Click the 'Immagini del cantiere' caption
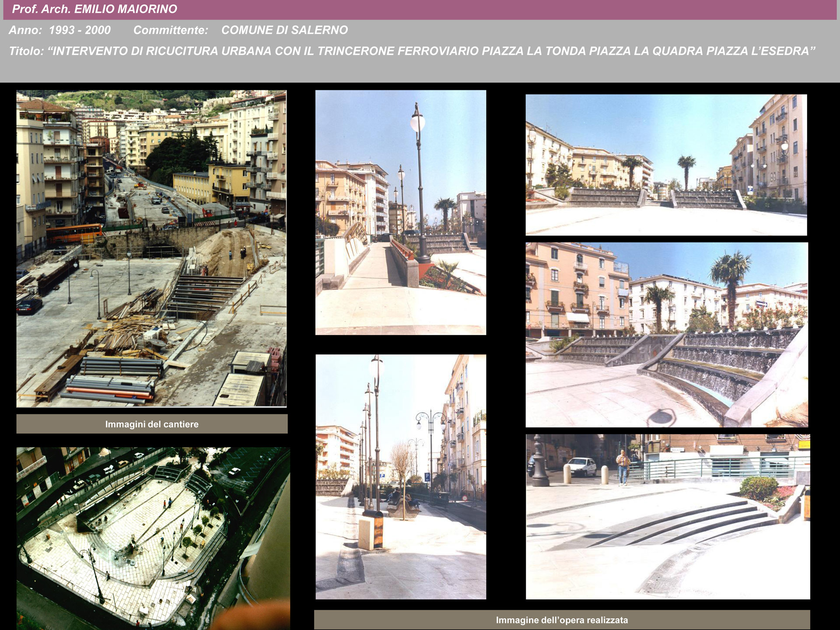840x630 pixels. (x=152, y=424)
